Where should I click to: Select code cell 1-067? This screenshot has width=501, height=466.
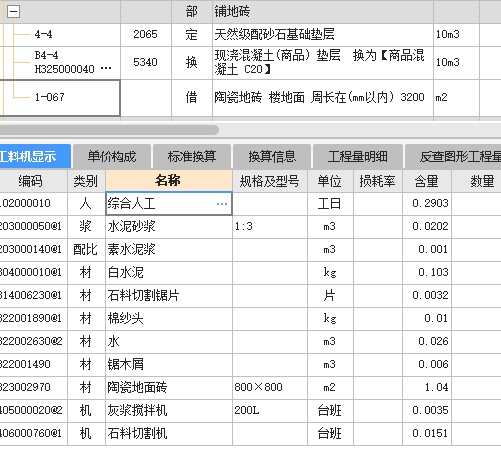[x=60, y=98]
